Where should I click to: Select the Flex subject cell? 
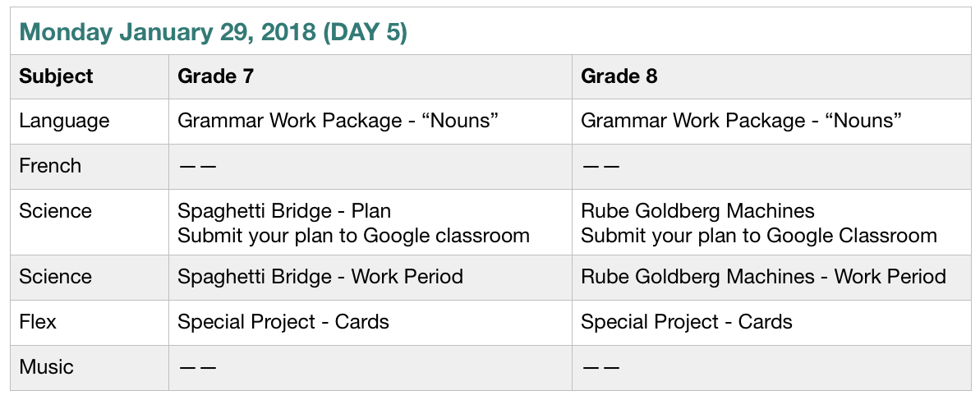point(38,322)
